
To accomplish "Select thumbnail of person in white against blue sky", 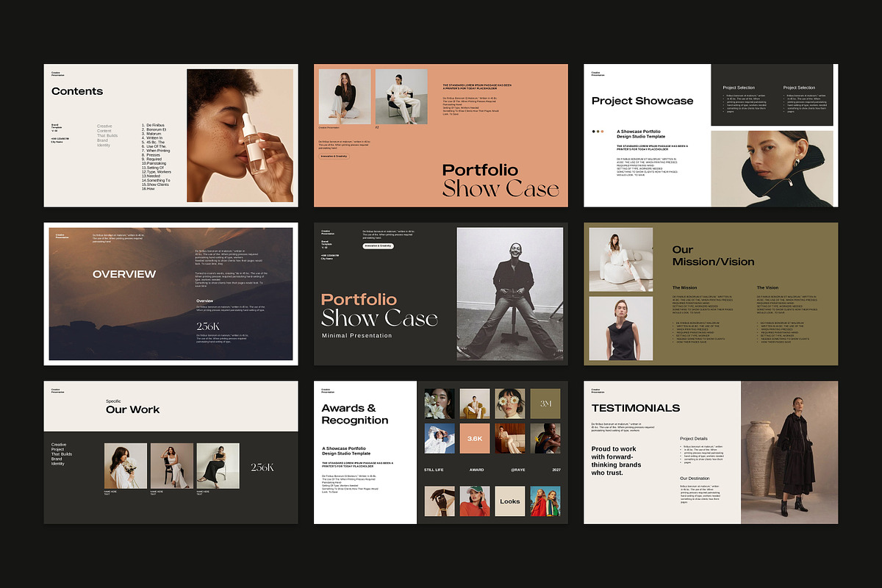I will point(439,438).
